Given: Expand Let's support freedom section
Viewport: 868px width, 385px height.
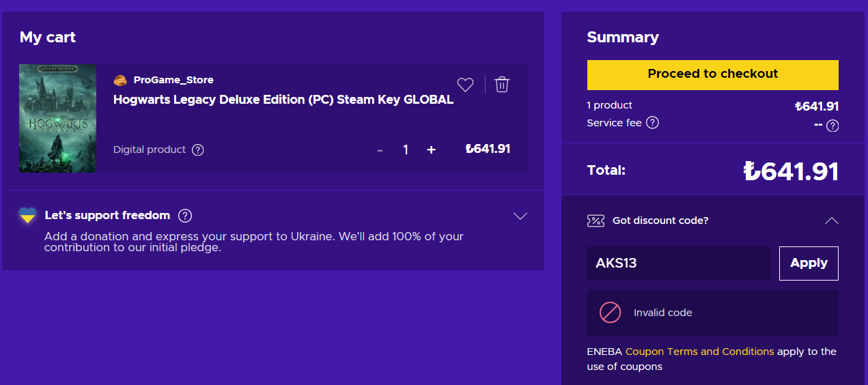Looking at the screenshot, I should (520, 216).
